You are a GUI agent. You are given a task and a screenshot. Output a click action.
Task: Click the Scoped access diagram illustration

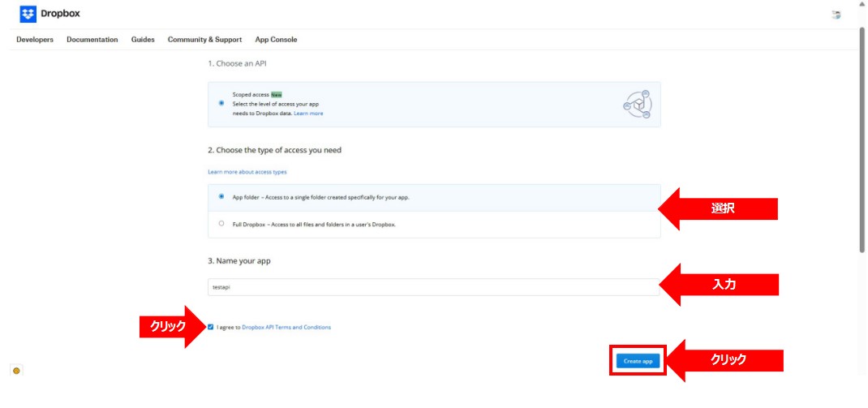pos(637,105)
